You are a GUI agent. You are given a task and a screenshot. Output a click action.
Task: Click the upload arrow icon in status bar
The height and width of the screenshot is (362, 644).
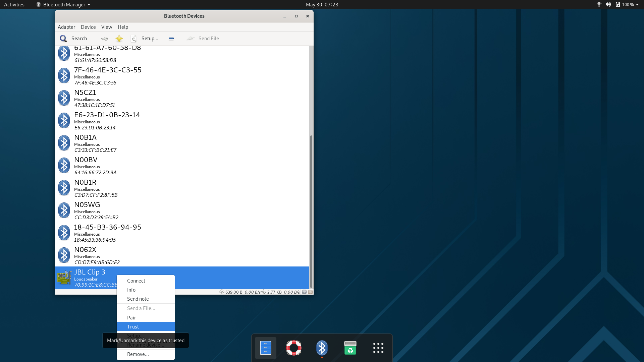222,292
